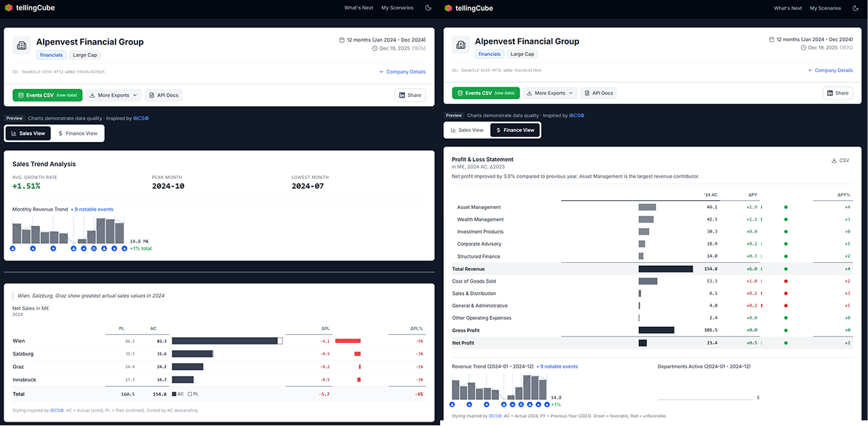Click calendar icon beside 12 months, right window
The image size is (868, 426).
tap(772, 40)
